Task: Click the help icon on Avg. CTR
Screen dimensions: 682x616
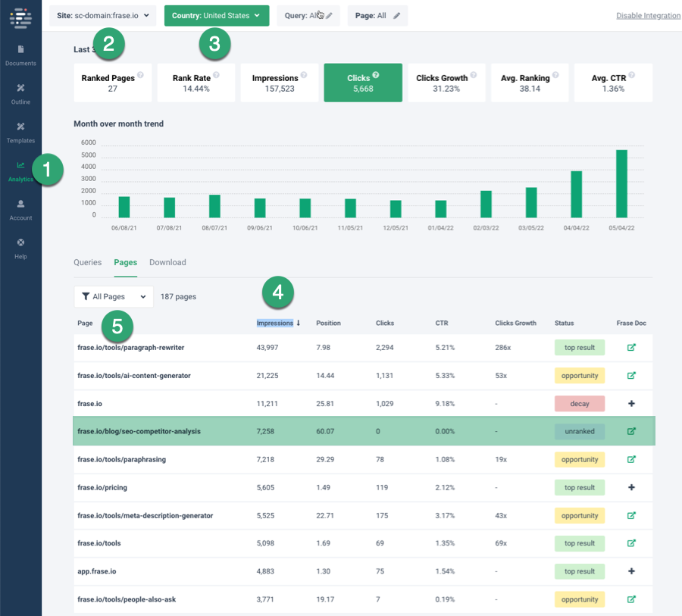Action: pyautogui.click(x=631, y=75)
